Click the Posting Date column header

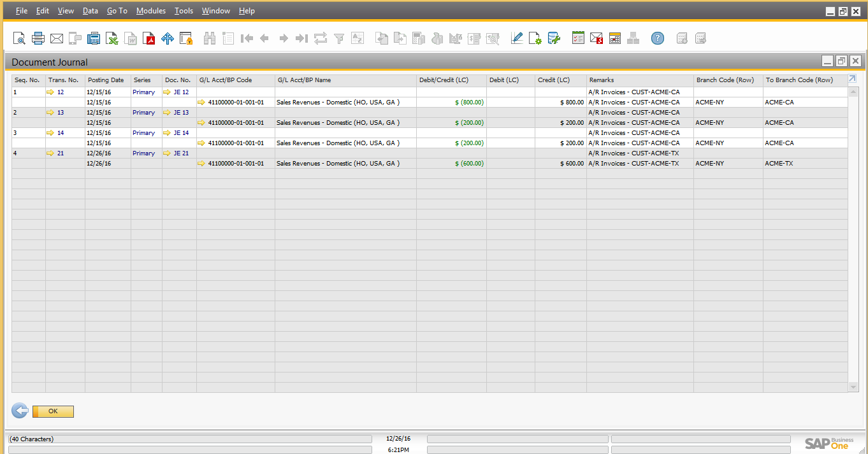click(x=106, y=80)
